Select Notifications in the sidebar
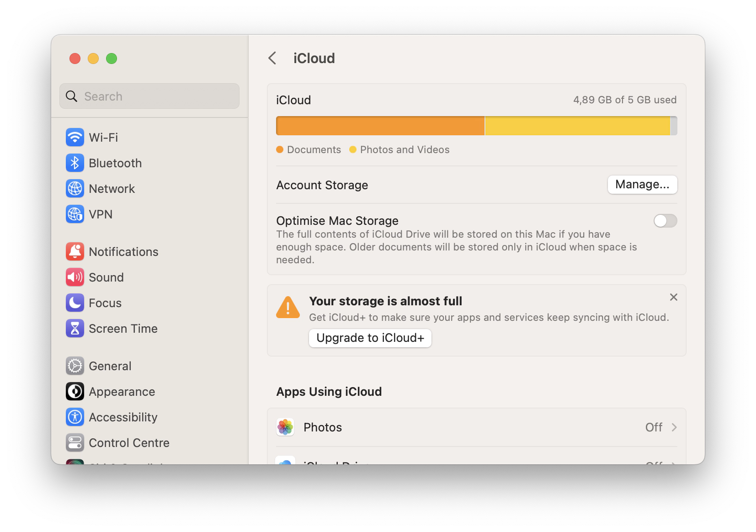Image resolution: width=756 pixels, height=532 pixels. pos(149,251)
